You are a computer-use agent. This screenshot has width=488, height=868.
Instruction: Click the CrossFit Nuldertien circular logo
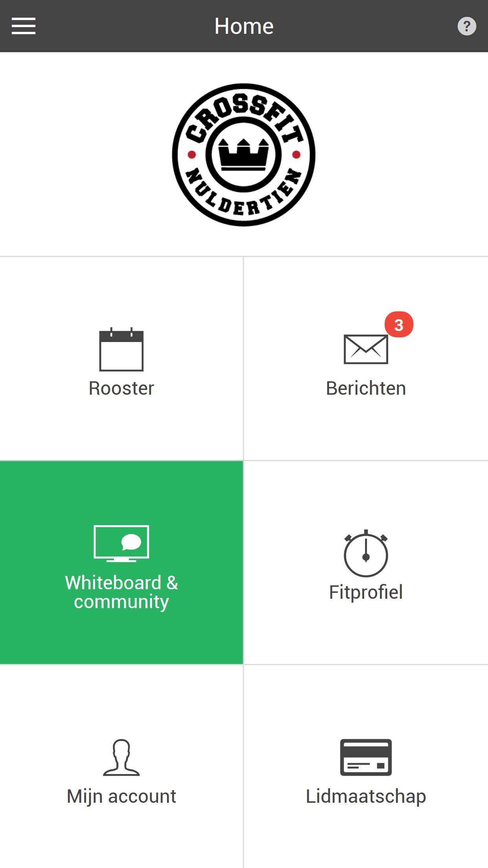[x=244, y=154]
